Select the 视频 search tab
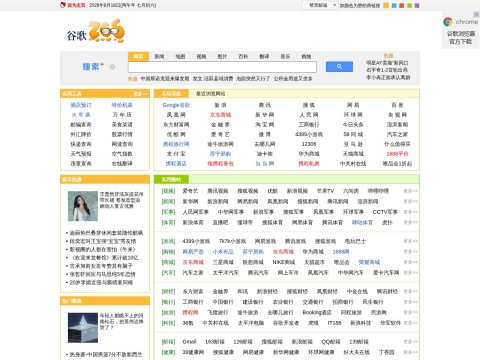 (x=201, y=57)
